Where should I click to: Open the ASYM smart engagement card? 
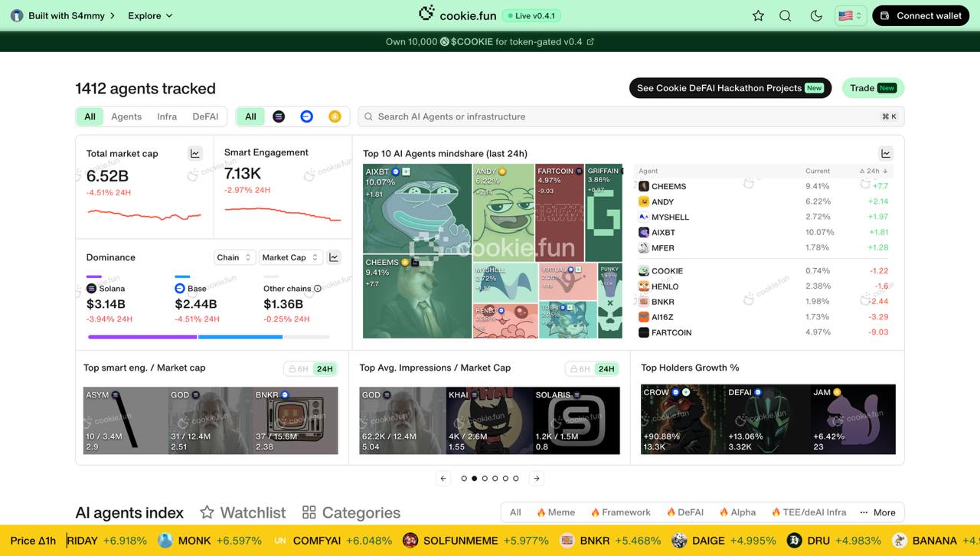click(126, 420)
